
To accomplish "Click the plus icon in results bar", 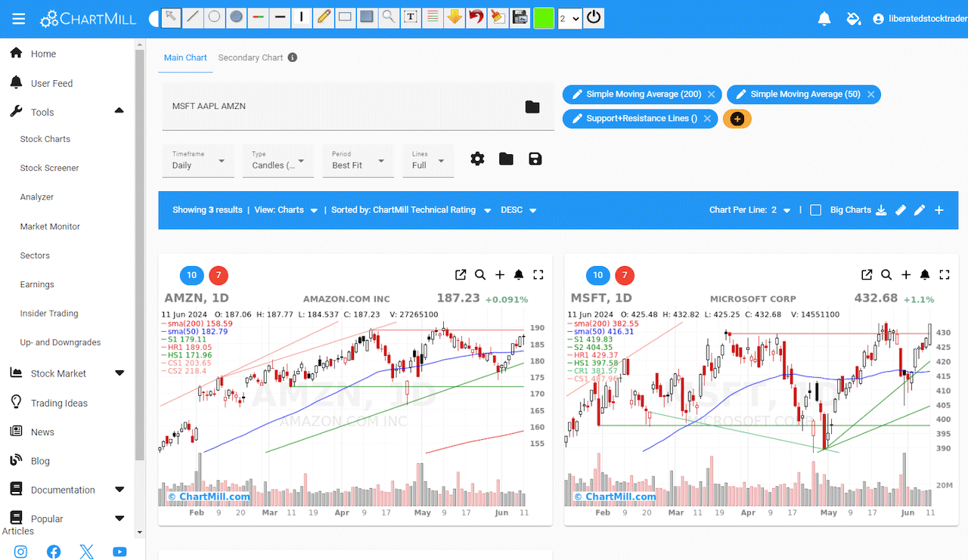I will point(939,210).
